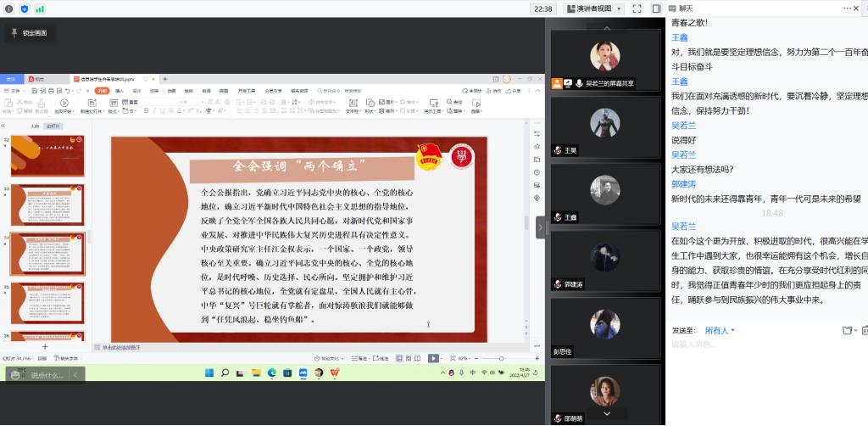Open the meeting info icon
The width and height of the screenshot is (868, 426).
click(x=8, y=8)
